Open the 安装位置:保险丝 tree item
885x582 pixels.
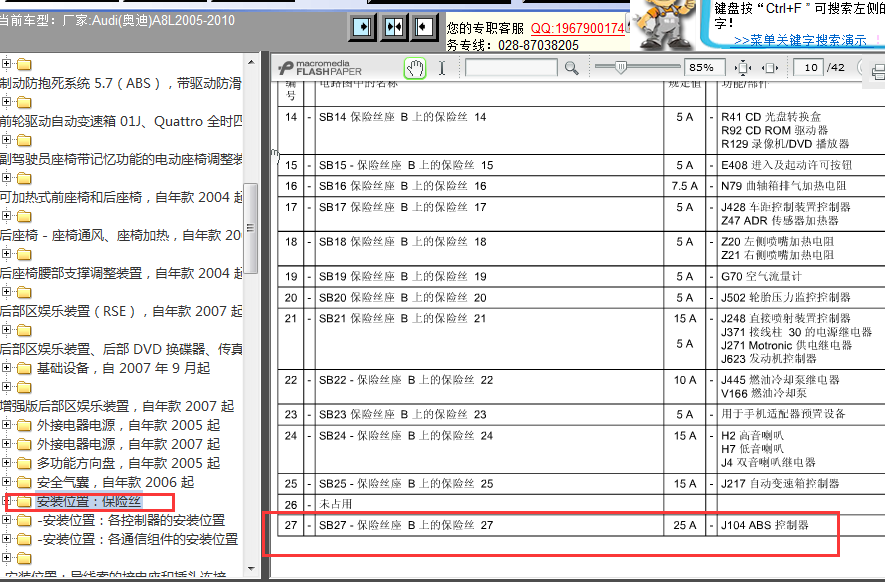coord(89,501)
